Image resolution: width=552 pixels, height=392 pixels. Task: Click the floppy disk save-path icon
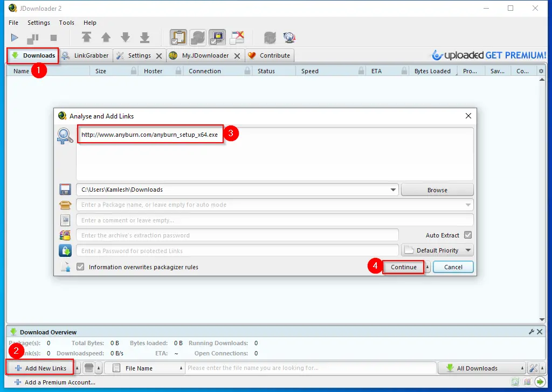tap(65, 190)
